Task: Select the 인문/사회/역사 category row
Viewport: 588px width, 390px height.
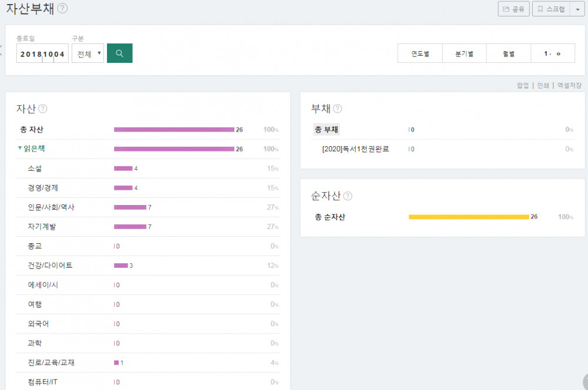Action: (51, 207)
